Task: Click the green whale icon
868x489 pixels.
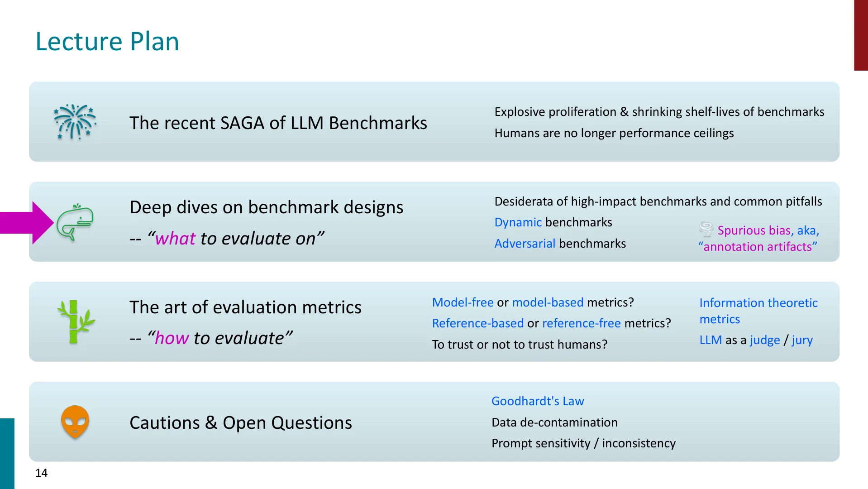Action: pos(75,222)
